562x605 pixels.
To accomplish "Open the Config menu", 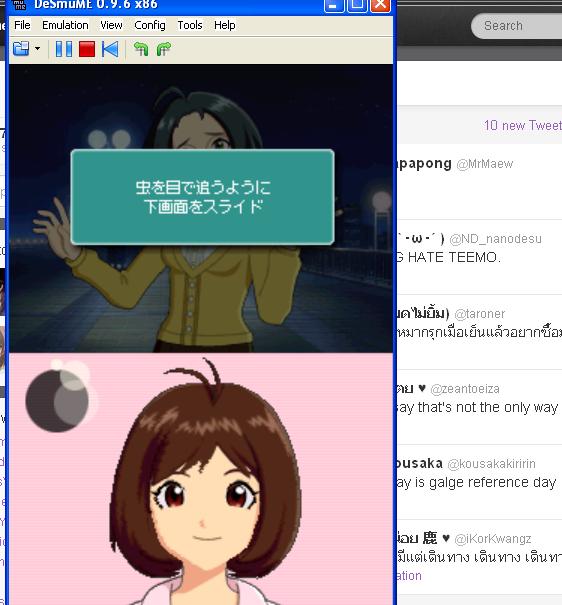I will coord(150,25).
